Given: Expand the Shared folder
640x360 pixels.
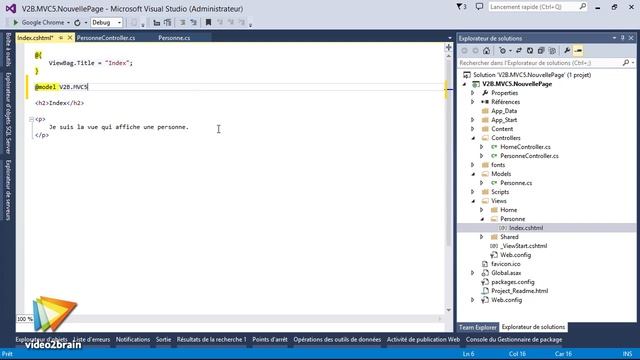Looking at the screenshot, I should 482,237.
